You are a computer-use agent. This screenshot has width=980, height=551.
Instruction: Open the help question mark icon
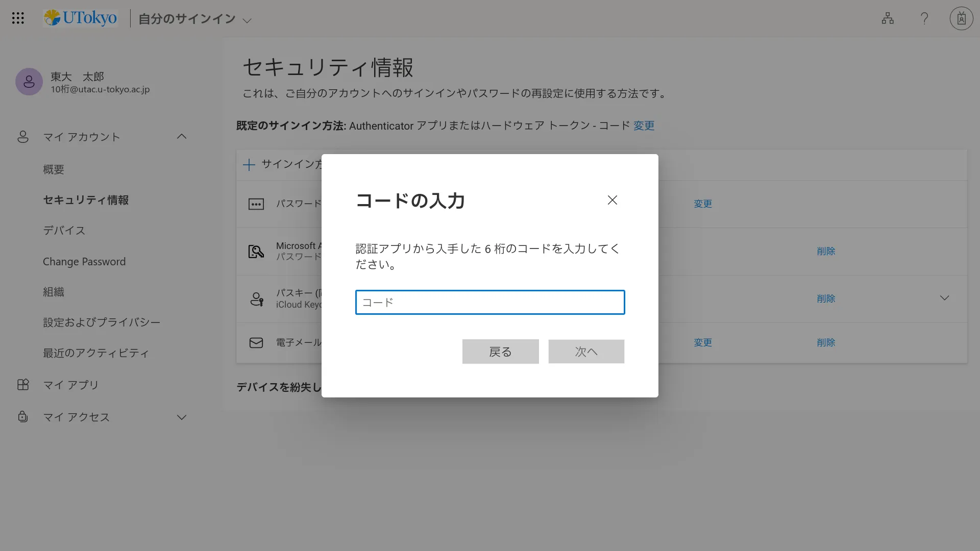(924, 18)
